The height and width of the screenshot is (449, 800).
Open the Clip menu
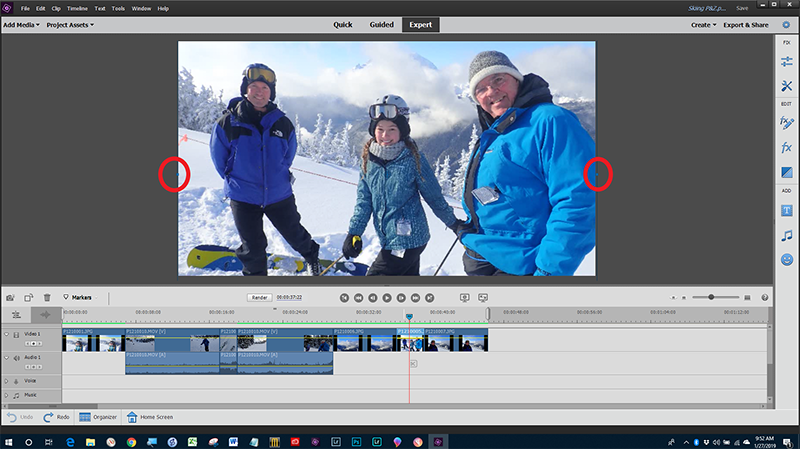[56, 8]
